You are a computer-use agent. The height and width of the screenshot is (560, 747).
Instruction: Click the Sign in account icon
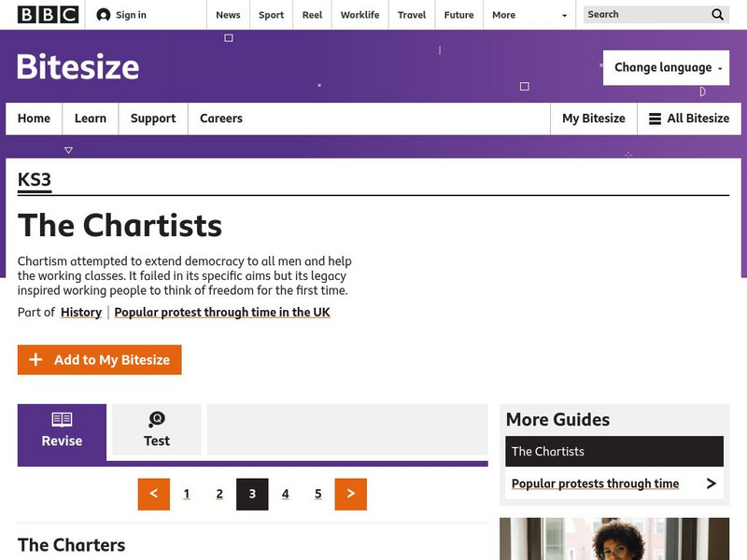coord(104,15)
